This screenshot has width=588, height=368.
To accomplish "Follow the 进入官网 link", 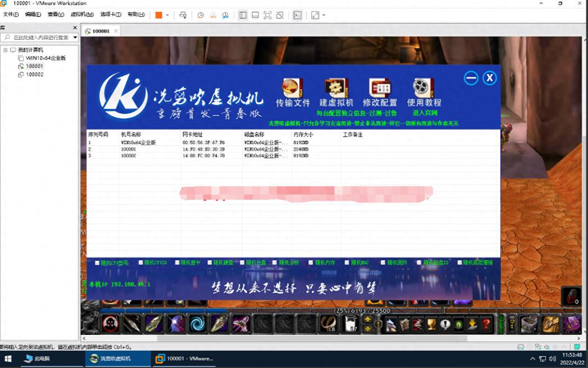I will (425, 113).
